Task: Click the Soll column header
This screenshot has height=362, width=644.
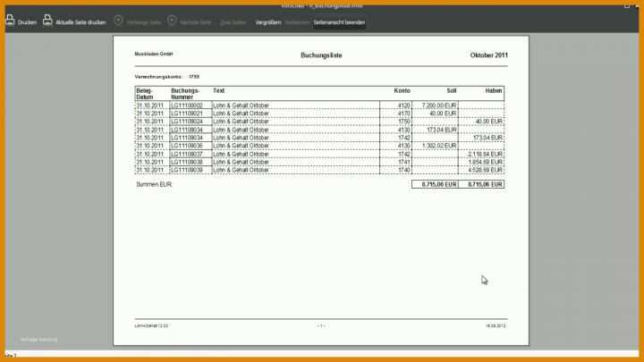Action: pyautogui.click(x=452, y=90)
